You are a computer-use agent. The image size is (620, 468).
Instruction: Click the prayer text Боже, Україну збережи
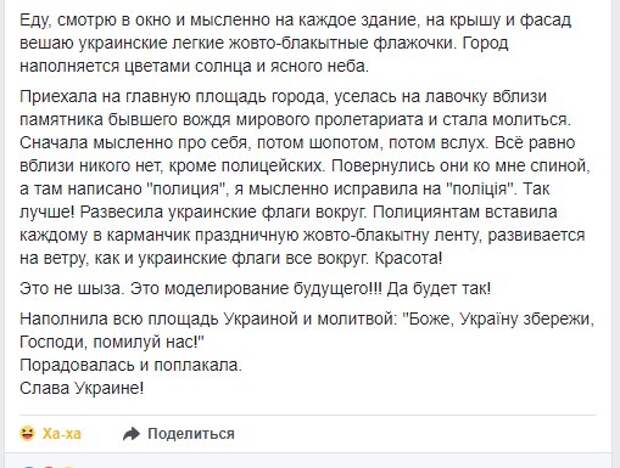[x=499, y=319]
